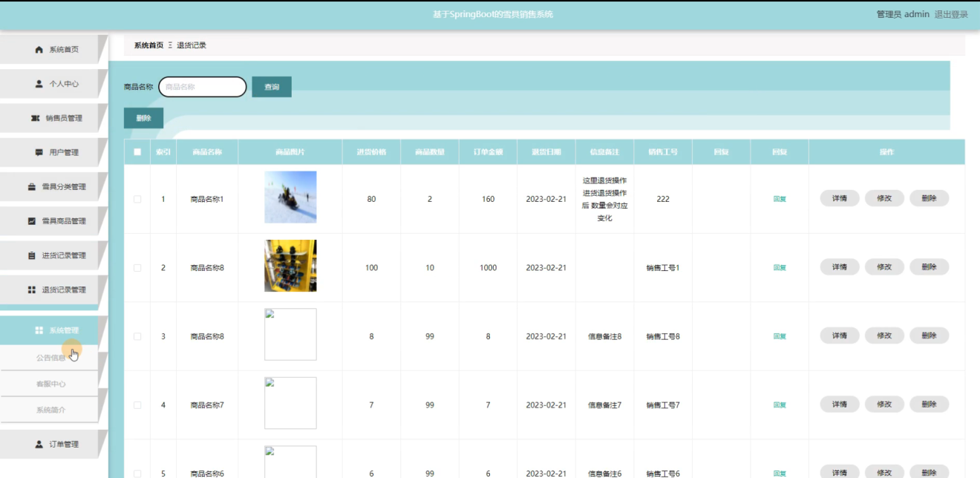Click 删除 for row 1 商品名称1

[929, 198]
